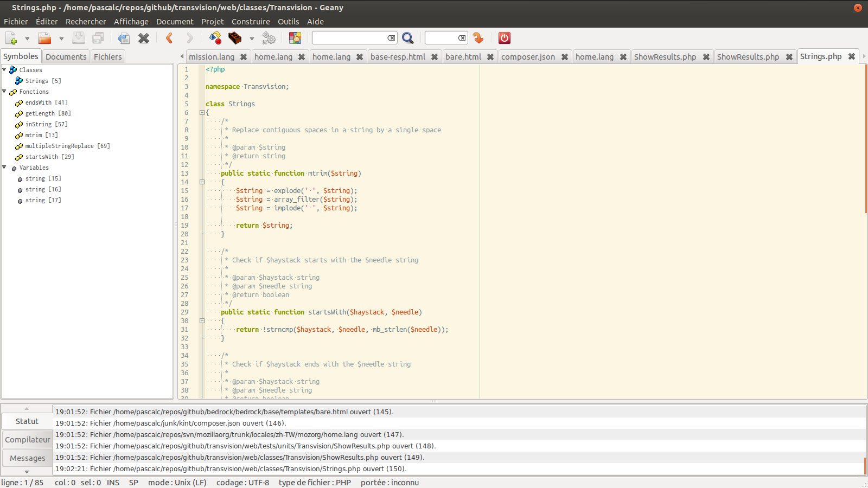
Task: Switch to the Compilateur panel tab
Action: 27,440
